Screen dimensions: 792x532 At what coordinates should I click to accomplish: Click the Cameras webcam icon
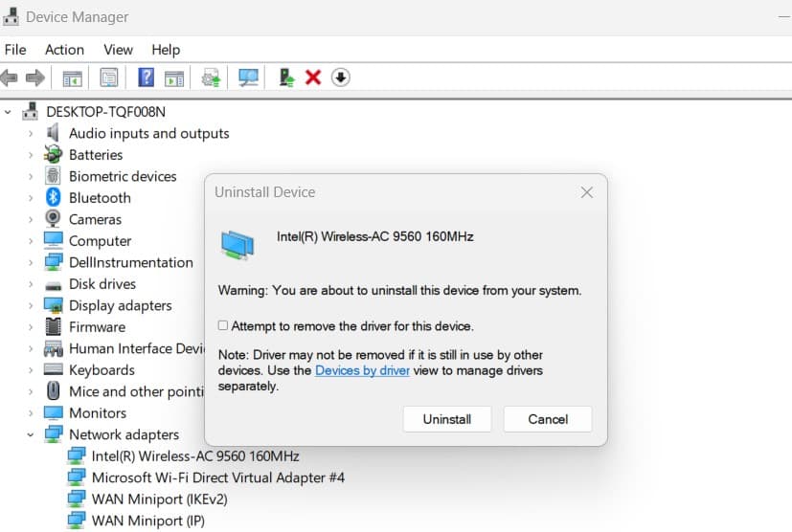pos(53,218)
